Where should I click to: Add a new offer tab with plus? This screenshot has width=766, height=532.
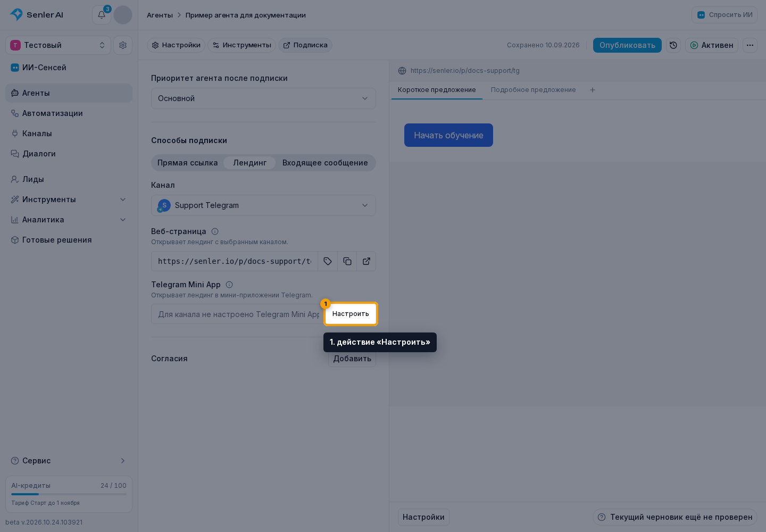(593, 90)
